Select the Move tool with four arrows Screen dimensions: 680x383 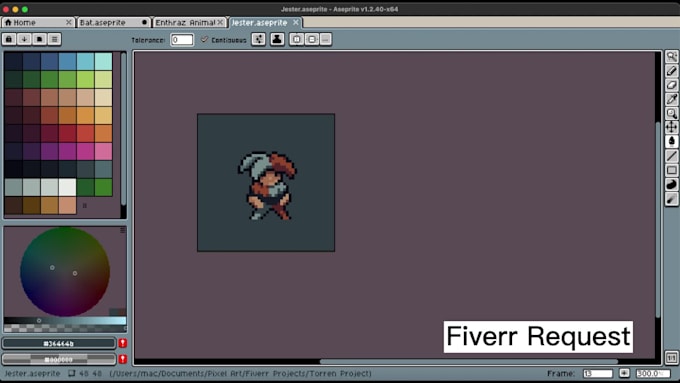(x=671, y=127)
